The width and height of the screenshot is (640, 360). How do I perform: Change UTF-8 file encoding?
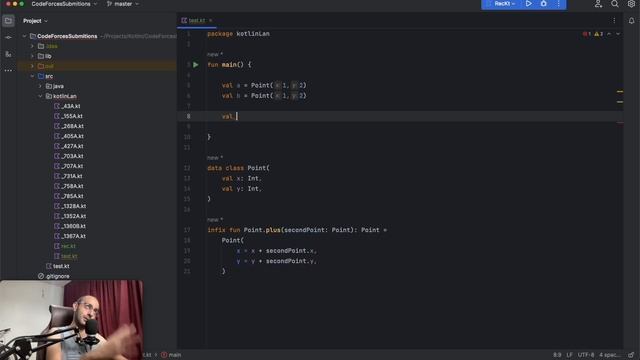pyautogui.click(x=586, y=355)
